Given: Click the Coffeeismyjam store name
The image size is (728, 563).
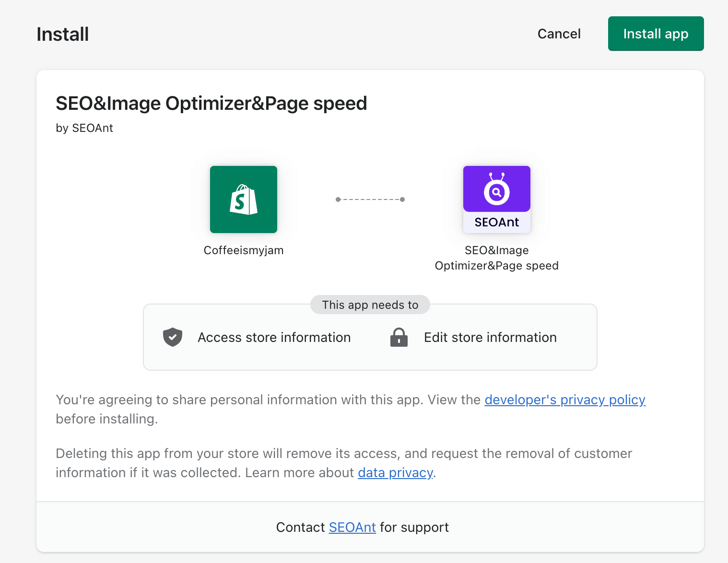Looking at the screenshot, I should pos(244,250).
